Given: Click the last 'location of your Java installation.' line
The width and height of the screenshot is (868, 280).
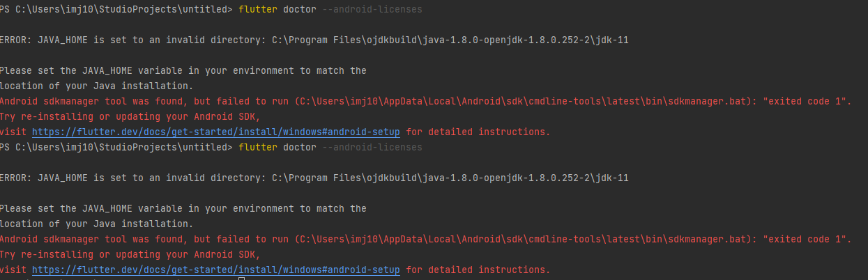Looking at the screenshot, I should pyautogui.click(x=96, y=224).
